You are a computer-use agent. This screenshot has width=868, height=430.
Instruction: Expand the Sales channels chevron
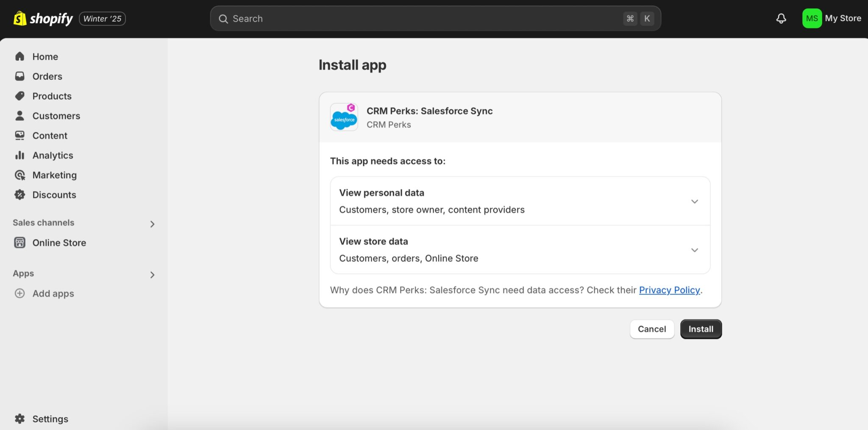(x=153, y=224)
